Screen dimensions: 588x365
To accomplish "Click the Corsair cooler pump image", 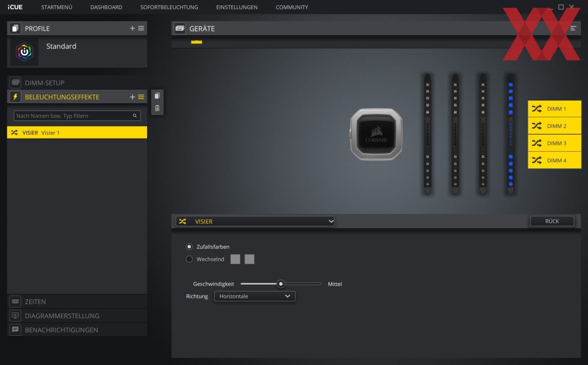I will (376, 134).
